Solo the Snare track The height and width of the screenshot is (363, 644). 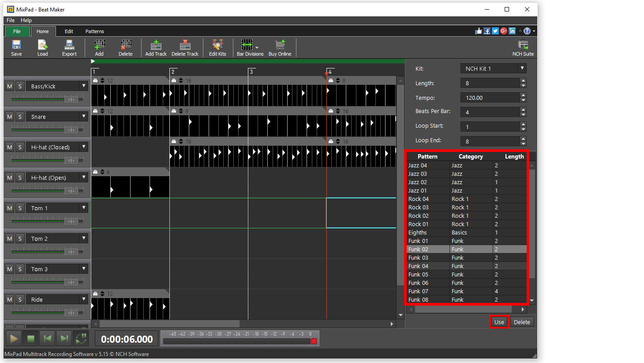click(x=20, y=116)
